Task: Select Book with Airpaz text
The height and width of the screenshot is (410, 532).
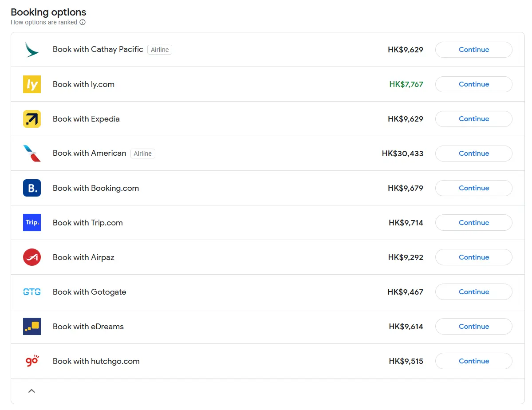Action: click(x=83, y=257)
